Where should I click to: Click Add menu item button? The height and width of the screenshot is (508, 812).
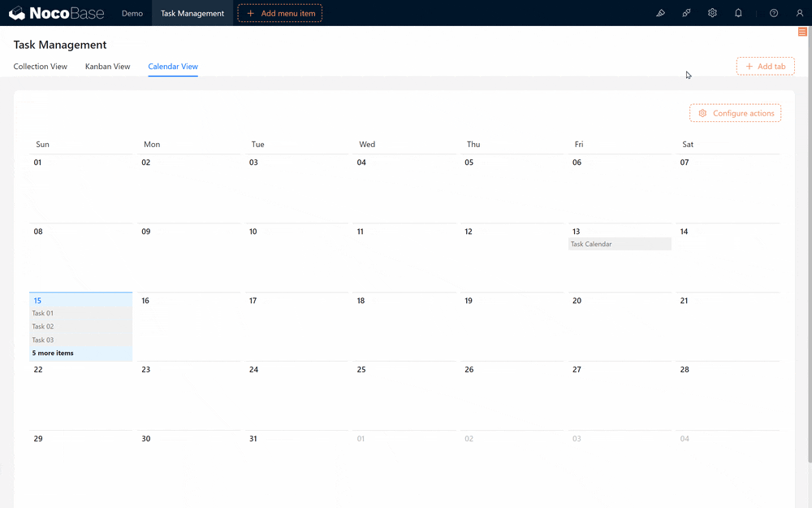coord(279,13)
